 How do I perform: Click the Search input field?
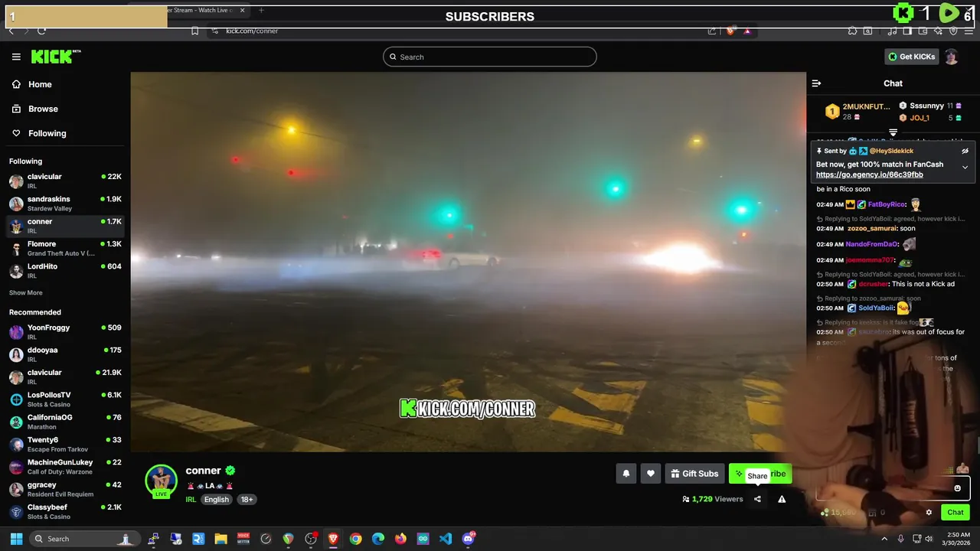click(x=490, y=57)
